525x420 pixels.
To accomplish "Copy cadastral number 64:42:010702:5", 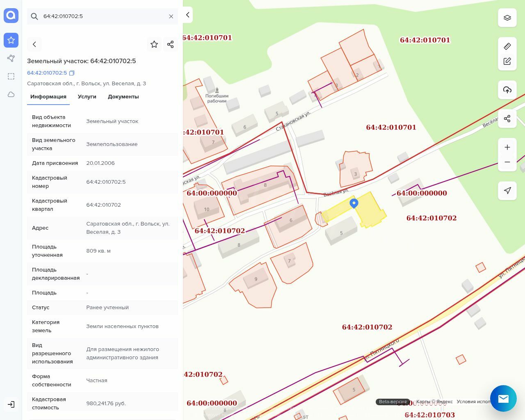I will [x=72, y=73].
